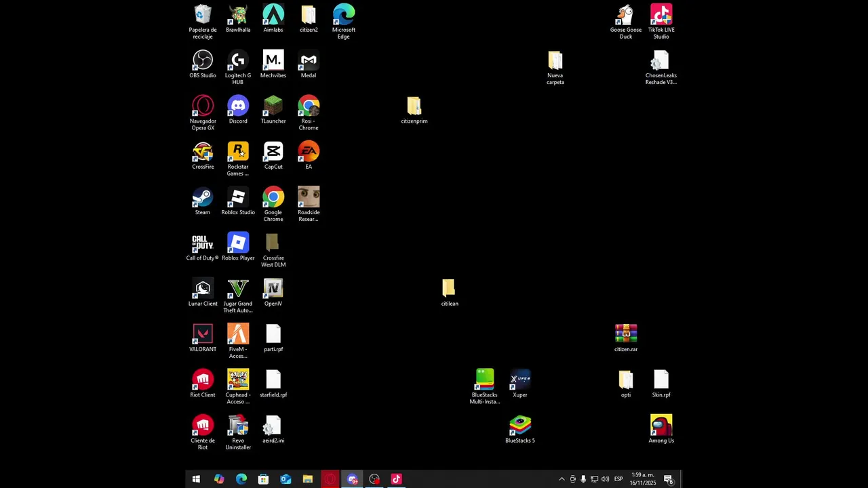The image size is (868, 488).
Task: Select the CrossFire shortcut
Action: click(203, 155)
